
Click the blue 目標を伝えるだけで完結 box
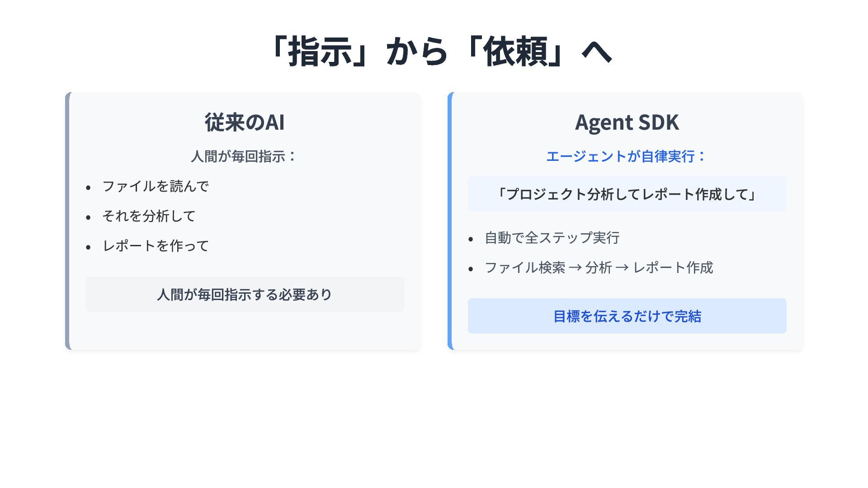click(627, 316)
